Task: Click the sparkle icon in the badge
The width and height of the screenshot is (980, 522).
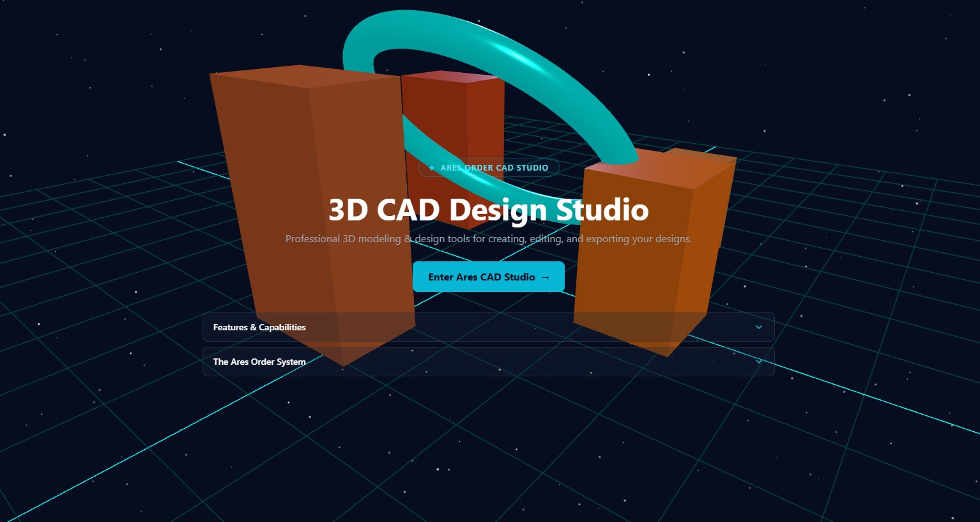Action: point(432,168)
